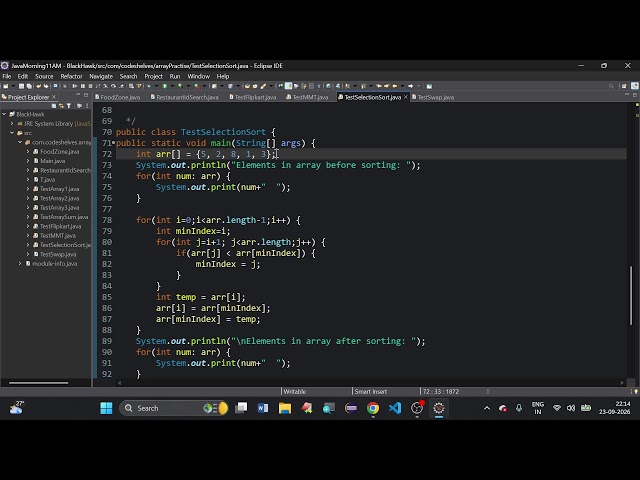Open the Window menu

pyautogui.click(x=198, y=76)
